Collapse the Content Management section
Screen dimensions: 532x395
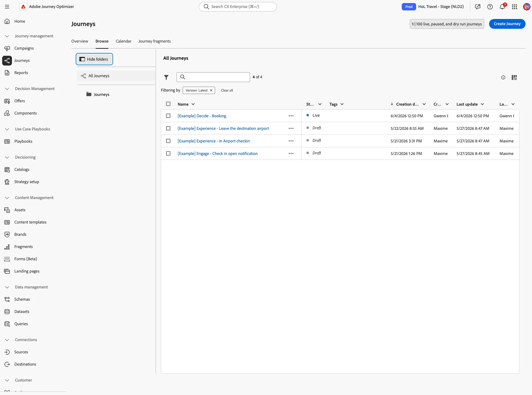pyautogui.click(x=7, y=198)
